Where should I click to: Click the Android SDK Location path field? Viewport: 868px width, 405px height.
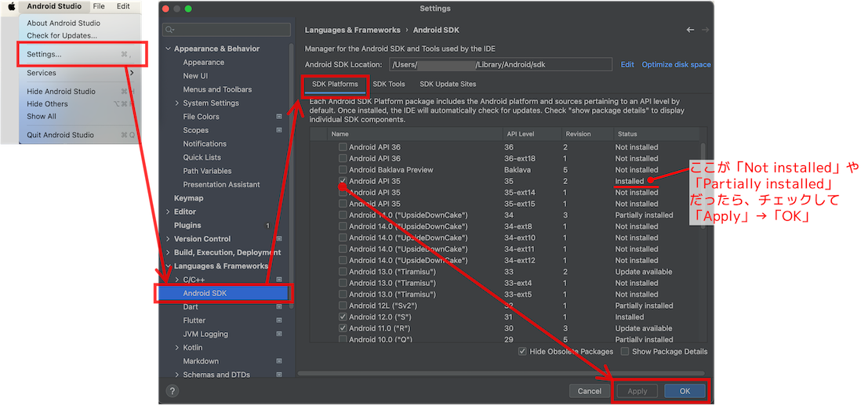(x=500, y=65)
